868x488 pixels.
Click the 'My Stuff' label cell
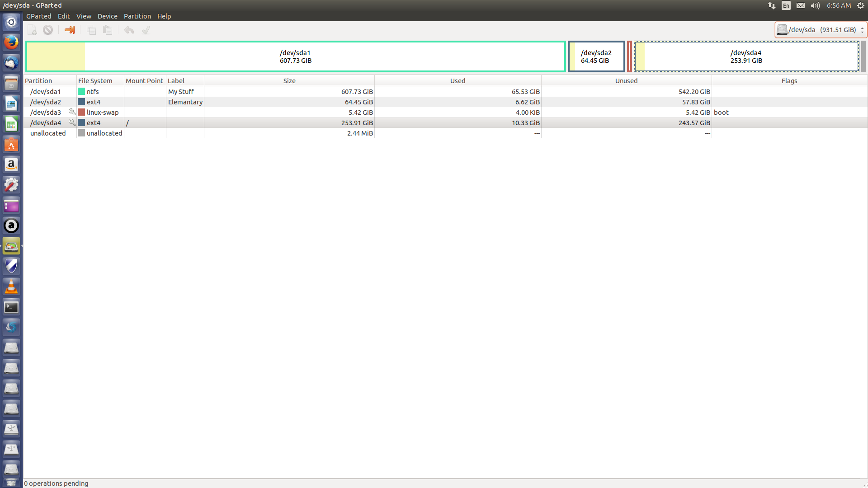pyautogui.click(x=181, y=91)
